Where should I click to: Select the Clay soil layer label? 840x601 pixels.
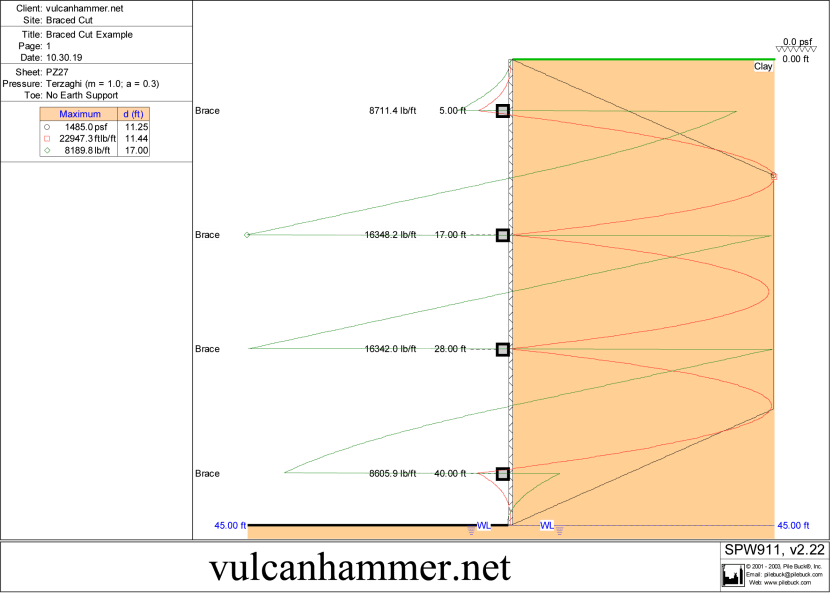[763, 67]
